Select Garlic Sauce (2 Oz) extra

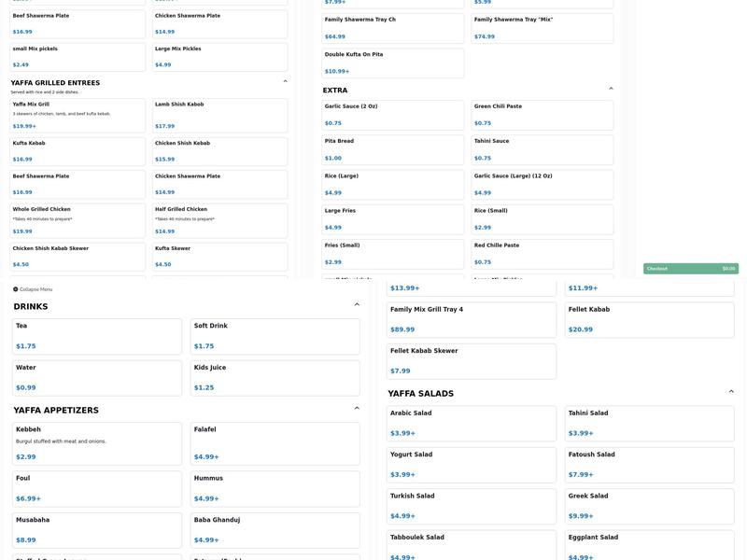392,115
